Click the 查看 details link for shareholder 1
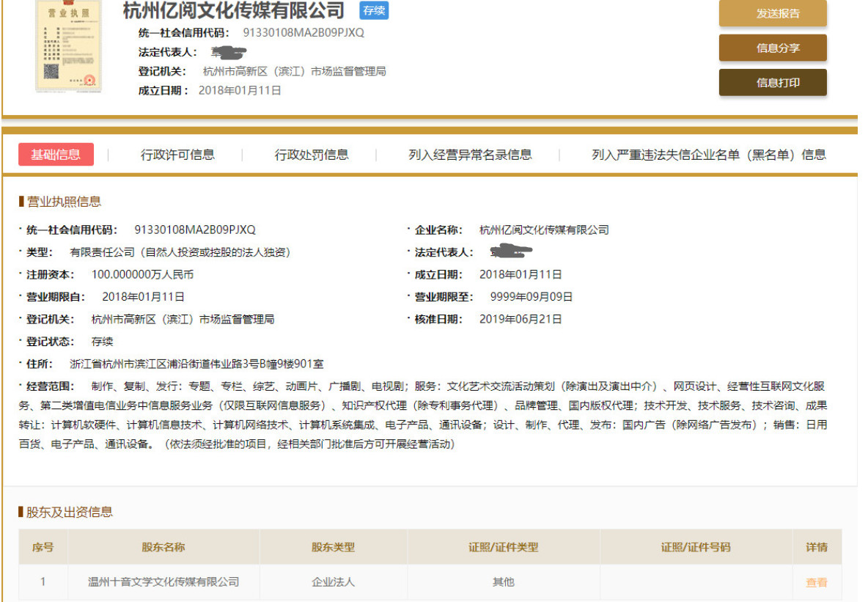This screenshot has width=868, height=602. coord(817,583)
